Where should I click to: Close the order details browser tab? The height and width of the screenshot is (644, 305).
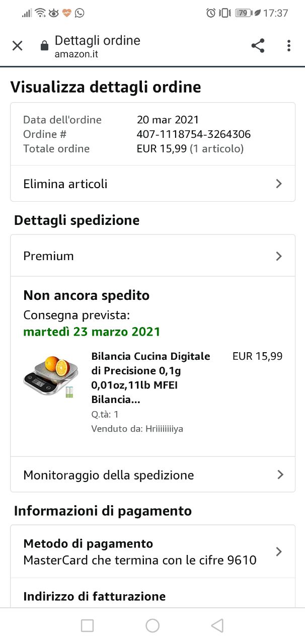[x=17, y=46]
